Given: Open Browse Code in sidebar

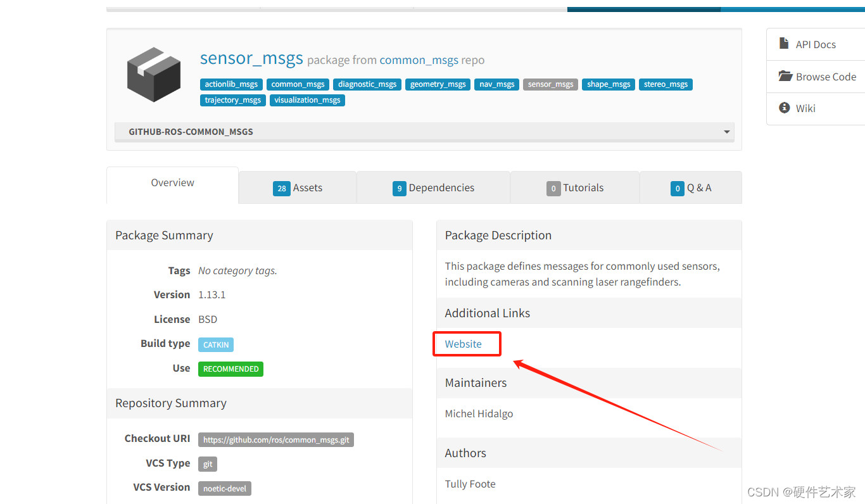Looking at the screenshot, I should (x=826, y=77).
